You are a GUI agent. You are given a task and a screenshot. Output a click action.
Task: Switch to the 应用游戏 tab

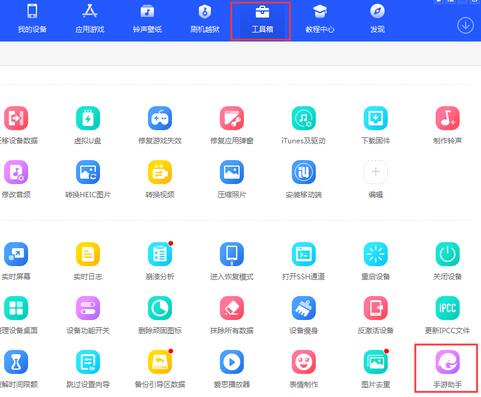point(89,19)
